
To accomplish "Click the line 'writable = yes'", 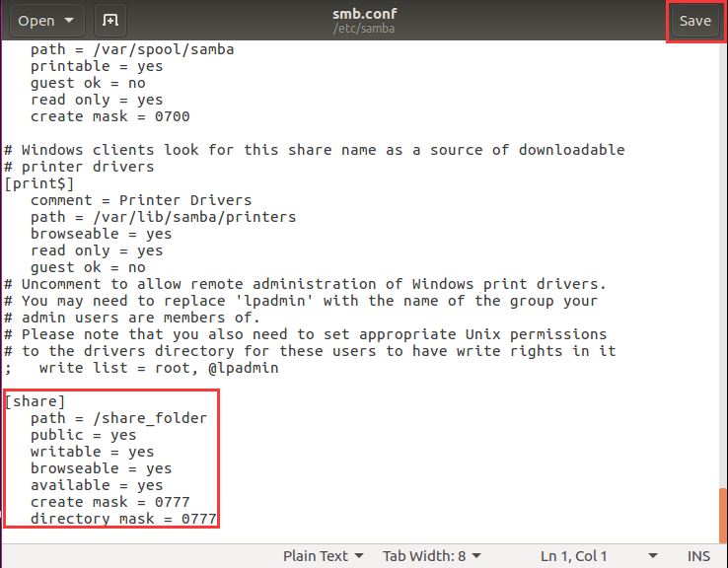I will pyautogui.click(x=92, y=452).
